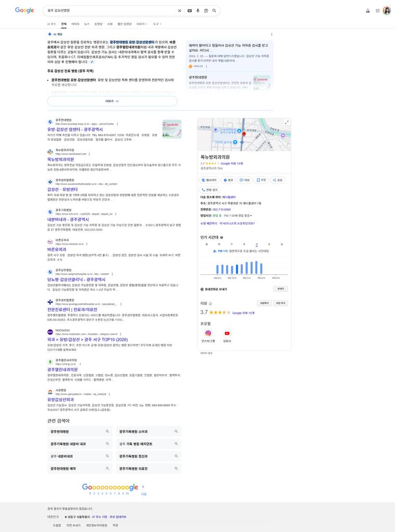395x532 pixels.
Task: Expand the AI overview with 더보기 button
Action: pos(112,101)
